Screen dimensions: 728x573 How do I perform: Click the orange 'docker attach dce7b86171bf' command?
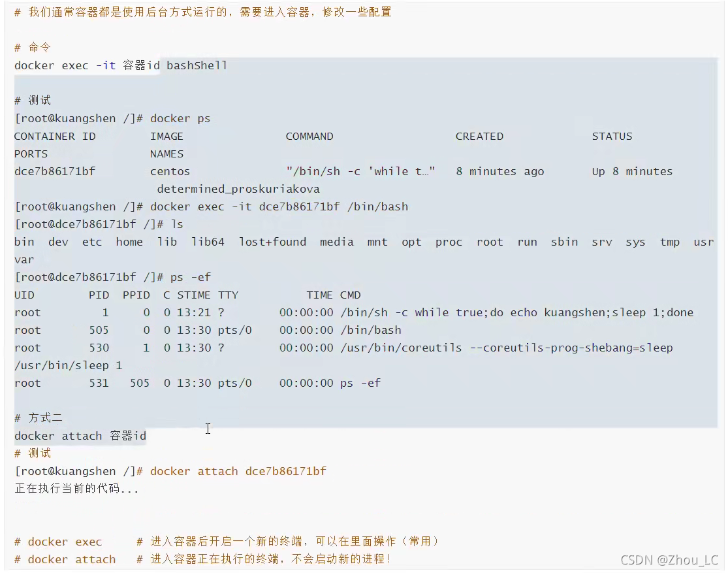238,471
